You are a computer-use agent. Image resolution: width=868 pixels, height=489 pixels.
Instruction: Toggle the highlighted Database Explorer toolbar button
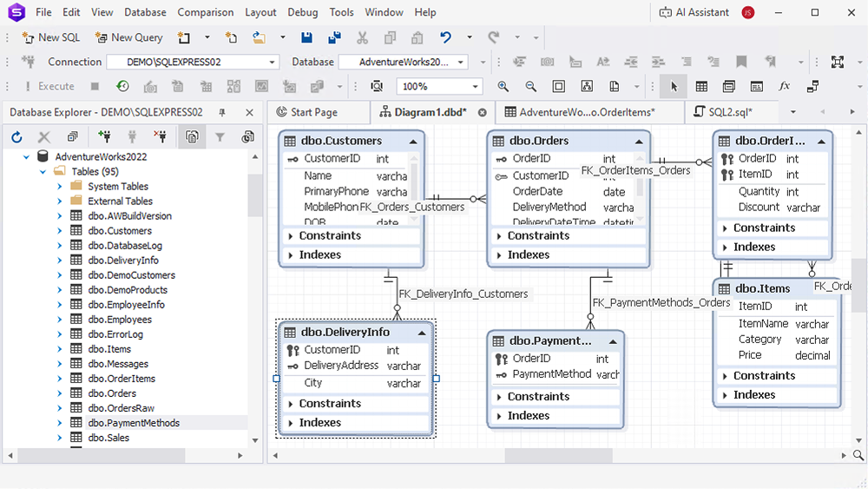click(x=191, y=137)
